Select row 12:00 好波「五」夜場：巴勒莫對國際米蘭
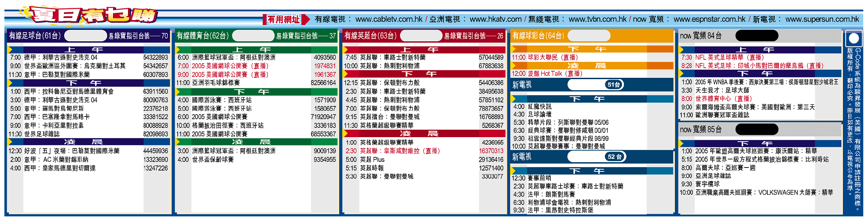This screenshot has width=868, height=222. coord(88,151)
